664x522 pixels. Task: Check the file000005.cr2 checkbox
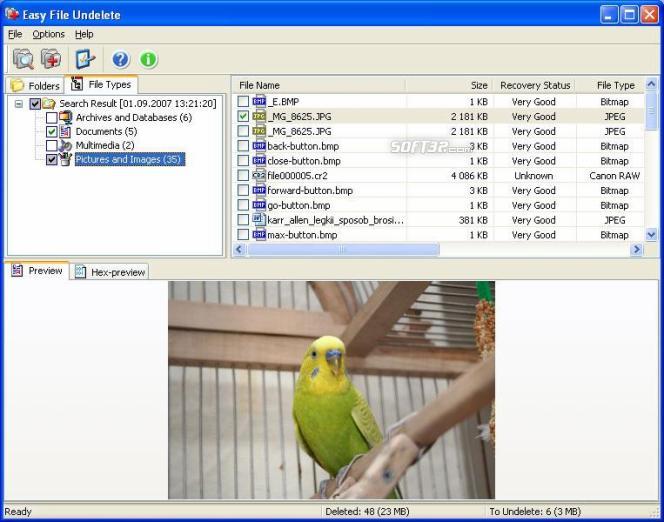[x=243, y=175]
